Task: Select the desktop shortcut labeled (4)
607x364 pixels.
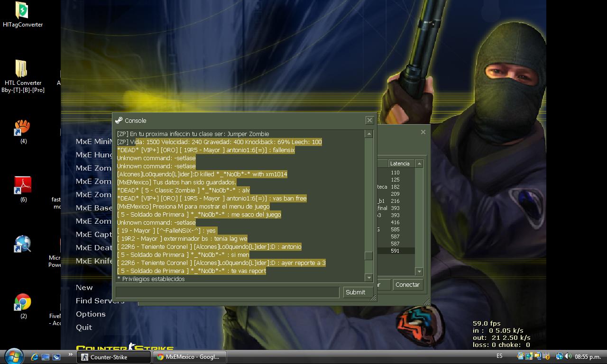Action: (22, 132)
